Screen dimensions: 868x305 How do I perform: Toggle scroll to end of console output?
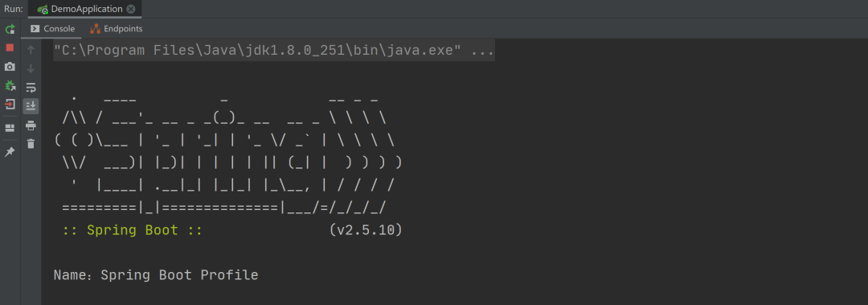click(31, 106)
